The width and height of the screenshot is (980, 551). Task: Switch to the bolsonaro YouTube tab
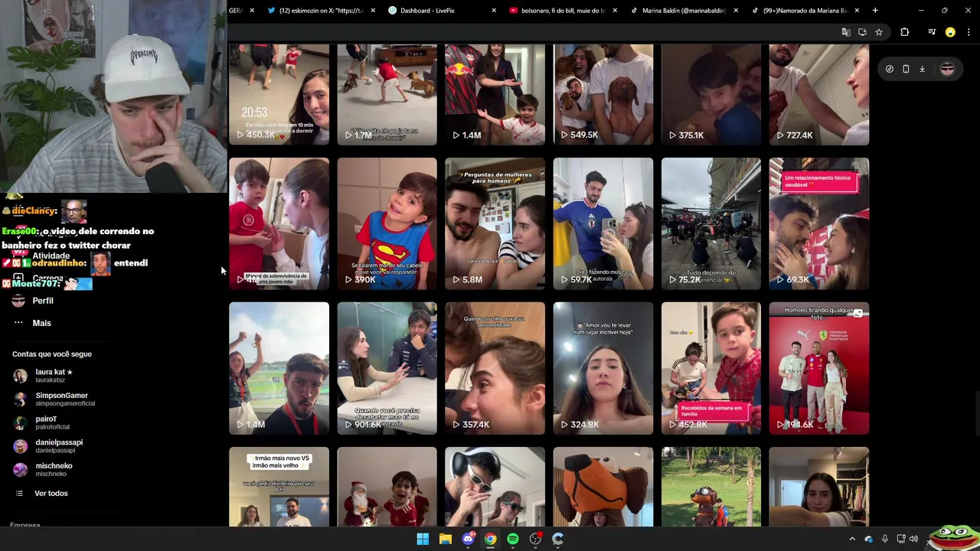coord(563,11)
